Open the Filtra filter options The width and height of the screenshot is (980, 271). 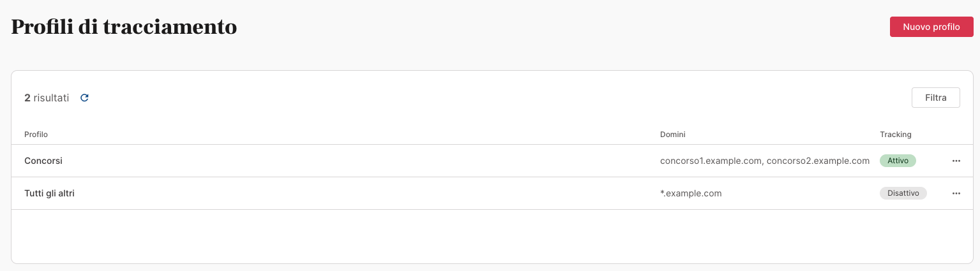935,98
